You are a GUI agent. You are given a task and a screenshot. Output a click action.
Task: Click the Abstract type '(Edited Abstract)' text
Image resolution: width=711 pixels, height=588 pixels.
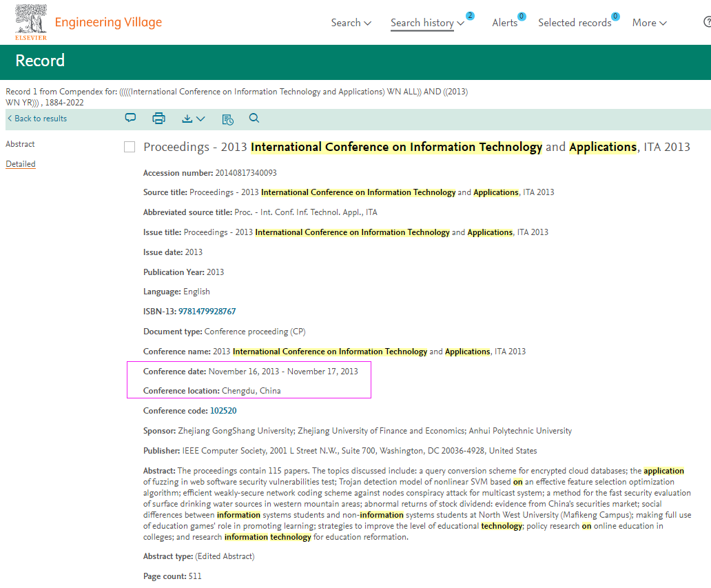[x=225, y=556]
